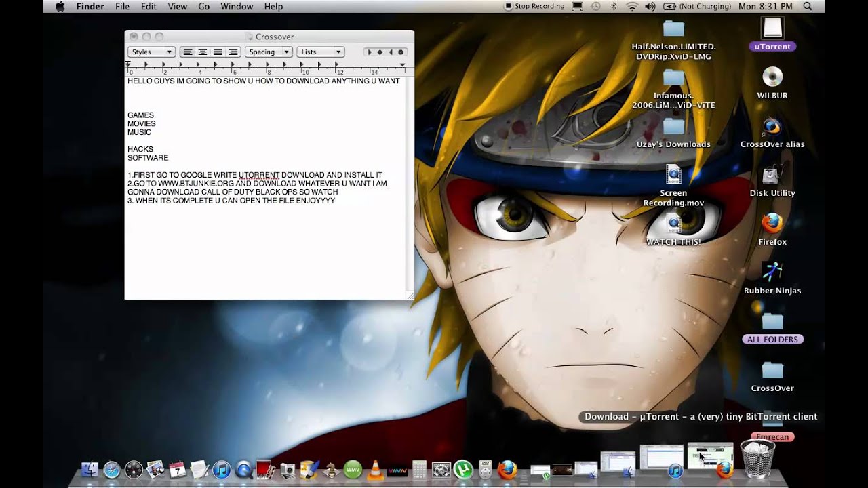Open Spotlight search magnifier
The image size is (868, 488).
(807, 6)
